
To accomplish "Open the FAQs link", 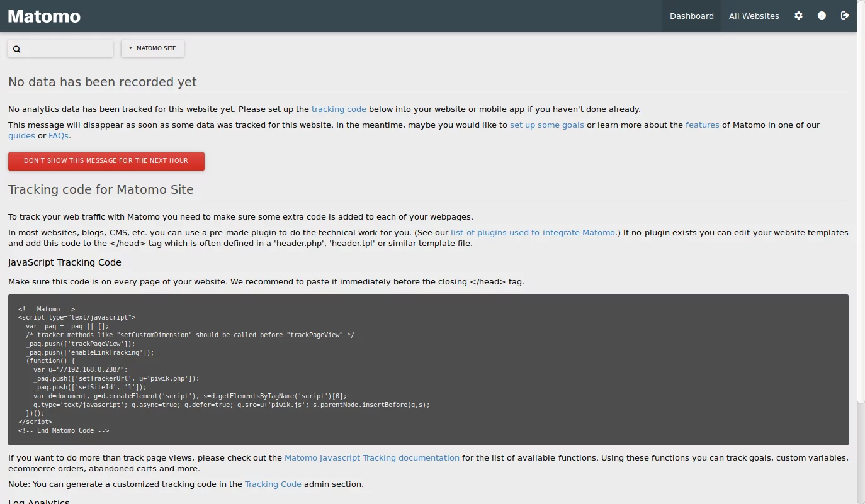I will pos(59,136).
